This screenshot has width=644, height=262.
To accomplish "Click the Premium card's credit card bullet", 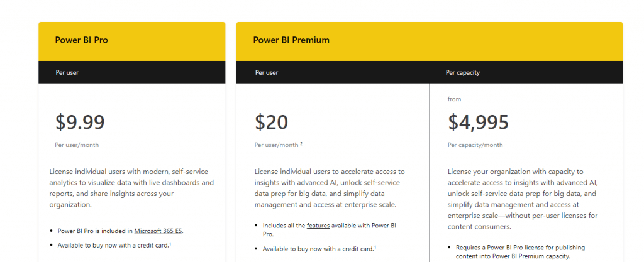I will [x=319, y=249].
